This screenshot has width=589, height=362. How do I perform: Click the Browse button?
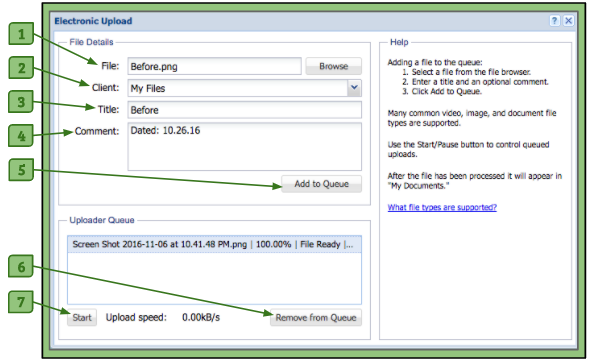[334, 66]
